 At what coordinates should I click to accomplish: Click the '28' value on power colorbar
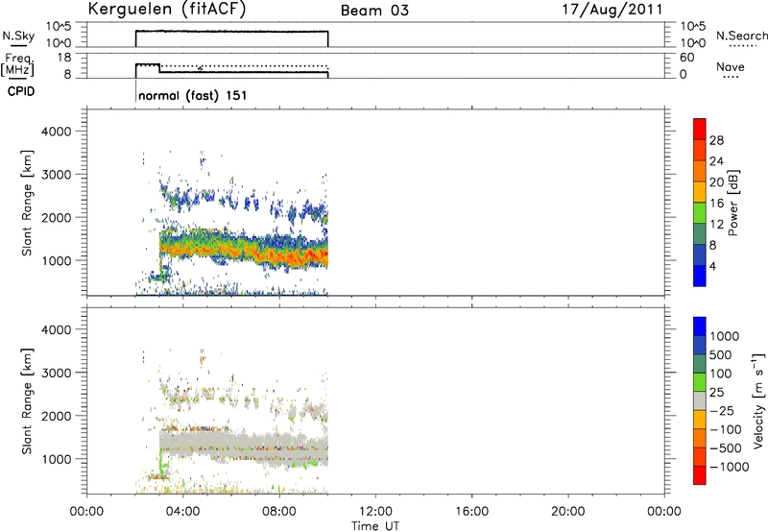tap(716, 140)
